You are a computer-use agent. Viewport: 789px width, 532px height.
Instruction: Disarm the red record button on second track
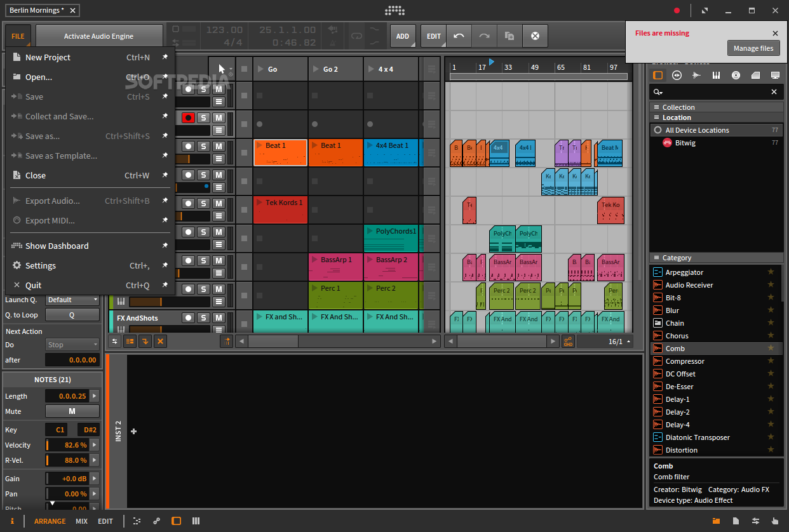[188, 117]
